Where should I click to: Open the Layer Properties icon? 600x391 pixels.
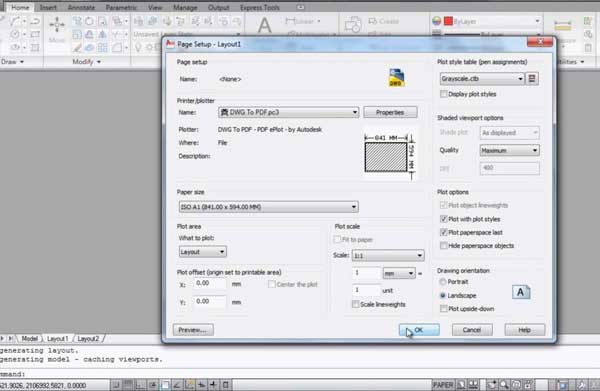point(139,21)
